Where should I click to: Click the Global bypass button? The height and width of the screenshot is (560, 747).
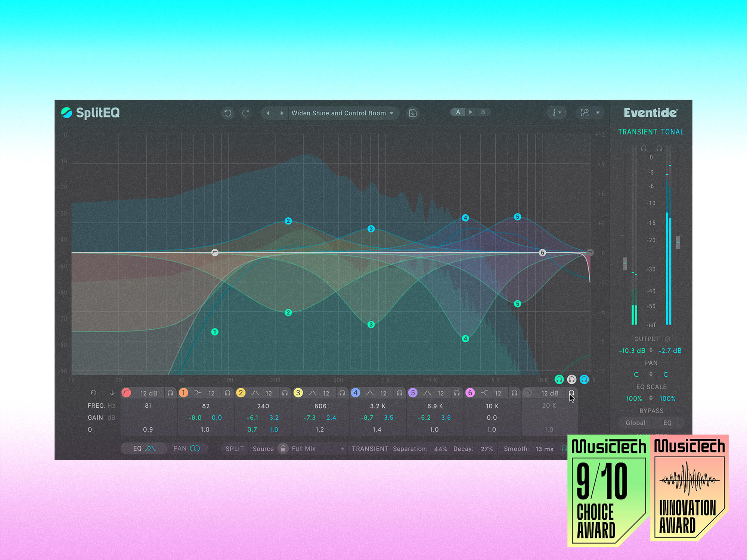(635, 423)
